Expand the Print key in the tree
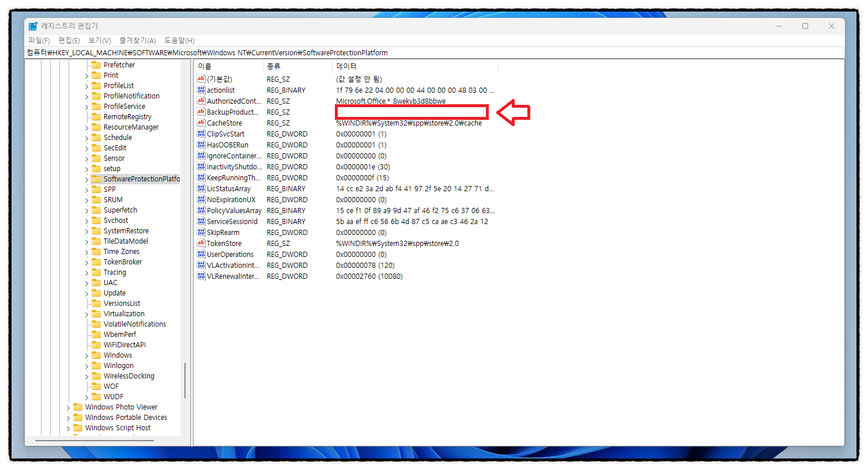This screenshot has width=868, height=470. tap(87, 76)
